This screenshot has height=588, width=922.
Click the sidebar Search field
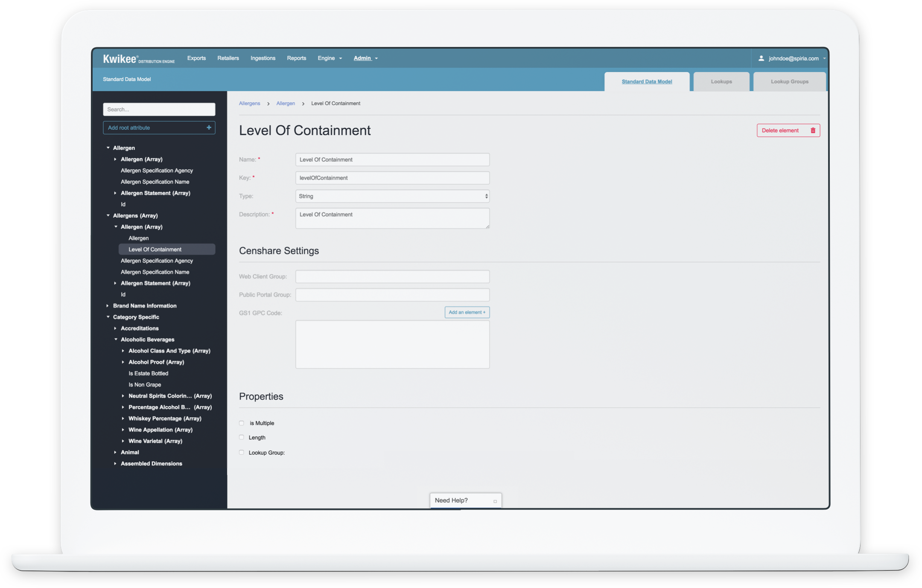pyautogui.click(x=159, y=109)
